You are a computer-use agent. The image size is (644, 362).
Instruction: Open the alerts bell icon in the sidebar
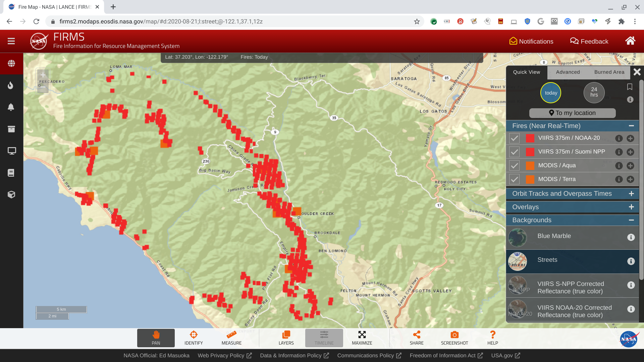(x=11, y=107)
